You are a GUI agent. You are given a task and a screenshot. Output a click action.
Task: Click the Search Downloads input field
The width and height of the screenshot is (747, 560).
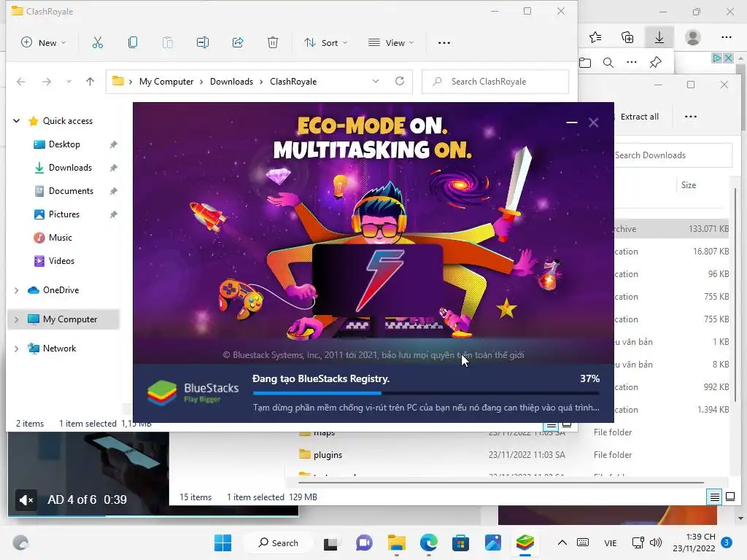pos(672,155)
